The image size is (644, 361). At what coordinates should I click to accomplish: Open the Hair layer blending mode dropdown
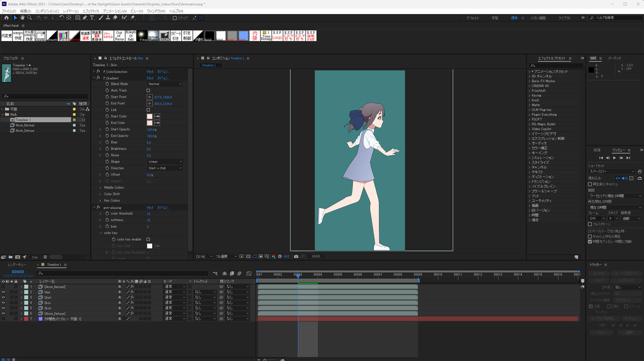(x=175, y=292)
